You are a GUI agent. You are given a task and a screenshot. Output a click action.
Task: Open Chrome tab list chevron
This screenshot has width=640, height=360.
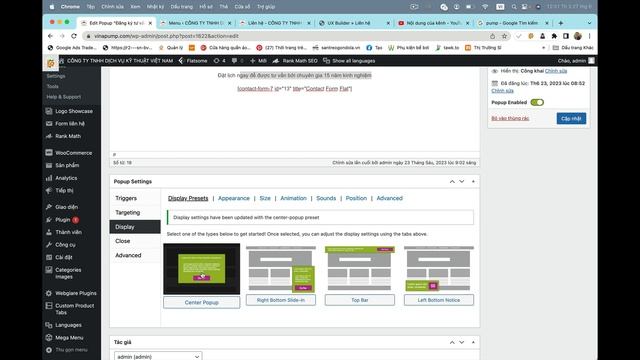point(589,23)
